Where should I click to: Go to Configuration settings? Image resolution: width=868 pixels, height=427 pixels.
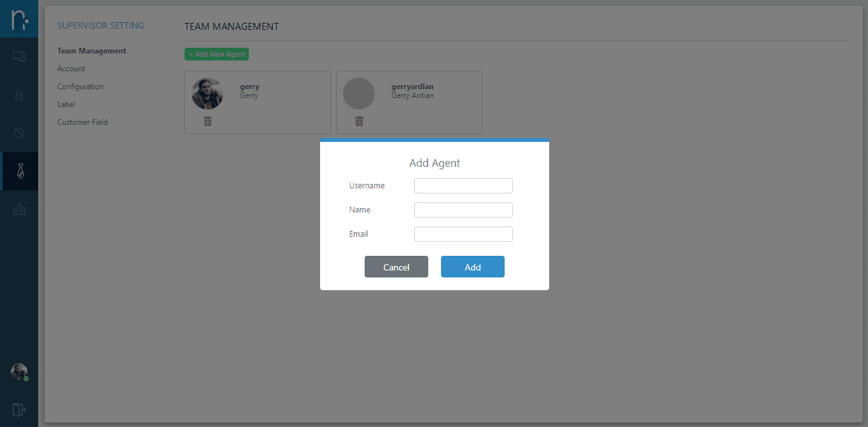click(x=80, y=87)
